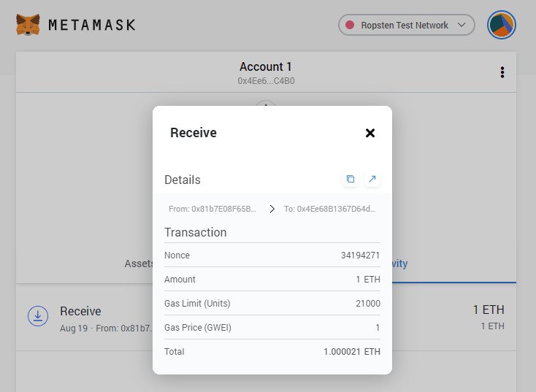Click the Gas Limit (Units) label

click(x=197, y=304)
